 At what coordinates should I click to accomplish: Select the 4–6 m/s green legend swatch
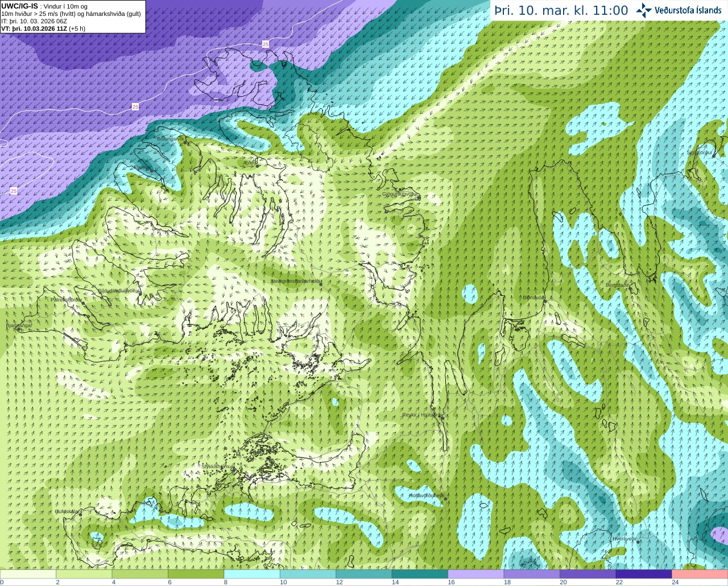[140, 574]
